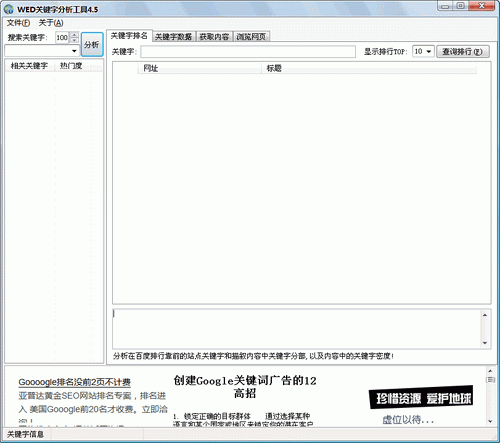
Task: Minimize the WED关键字分析工具 window
Action: pyautogui.click(x=445, y=6)
